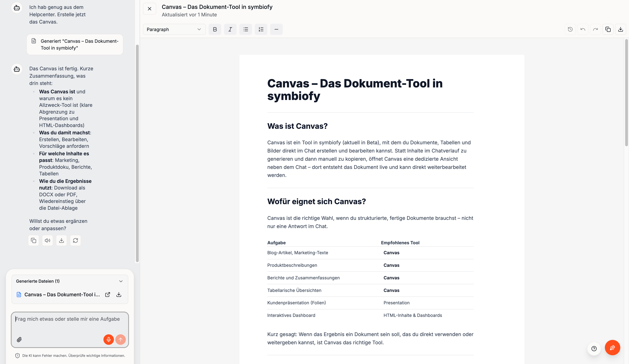Click the 'Wofür eignet sich Canvas?' heading

(x=316, y=201)
